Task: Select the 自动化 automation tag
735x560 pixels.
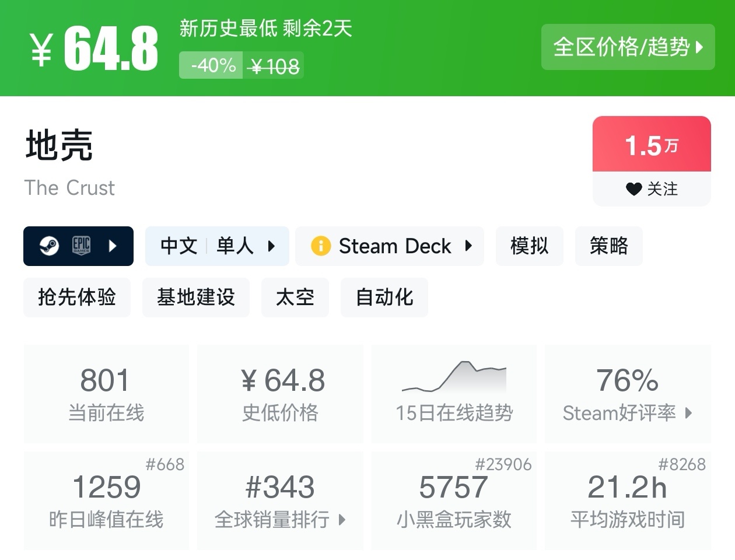Action: 384,297
